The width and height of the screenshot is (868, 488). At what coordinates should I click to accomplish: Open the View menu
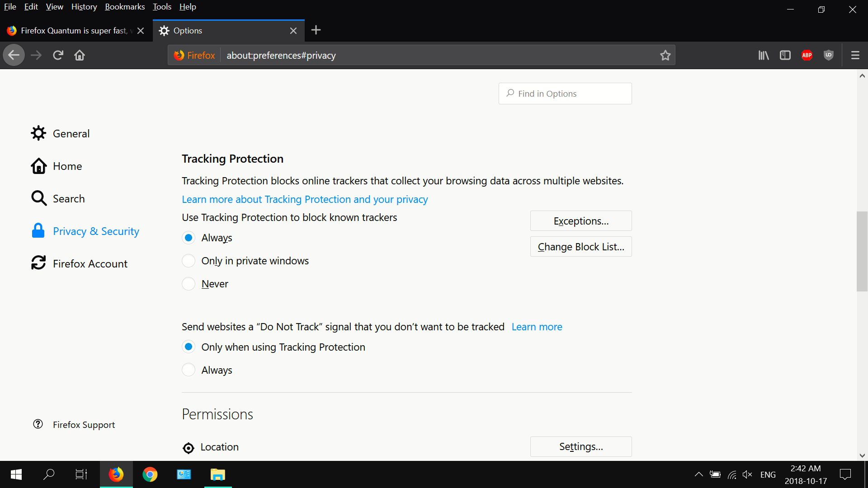click(55, 7)
